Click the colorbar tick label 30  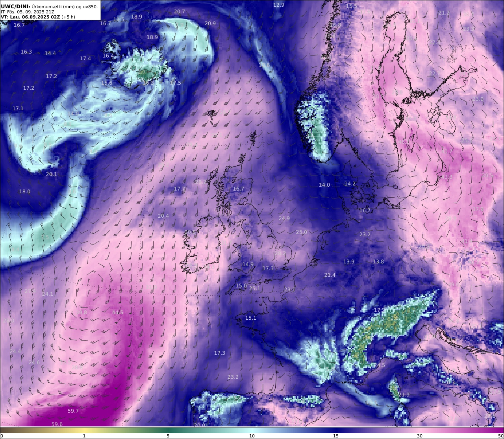point(420,436)
